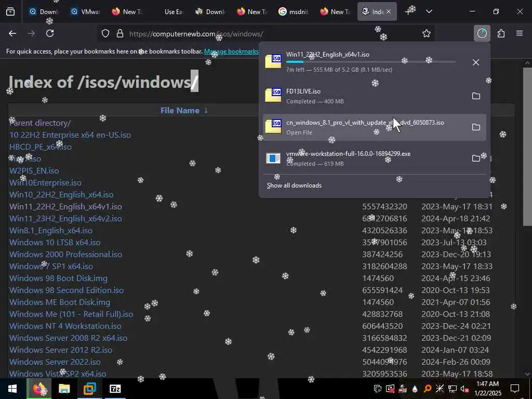Open VMware Workstation from the taskbar
This screenshot has width=532, height=399.
point(89,389)
